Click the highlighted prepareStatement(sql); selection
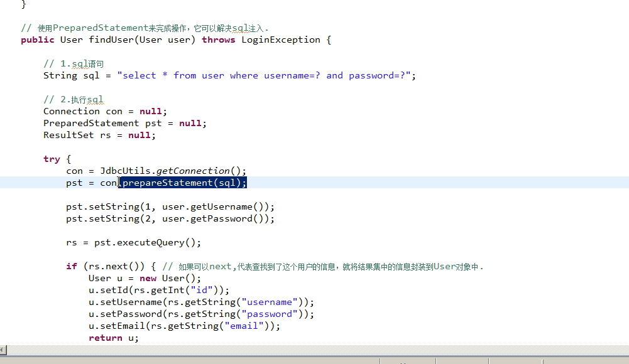 tap(182, 183)
